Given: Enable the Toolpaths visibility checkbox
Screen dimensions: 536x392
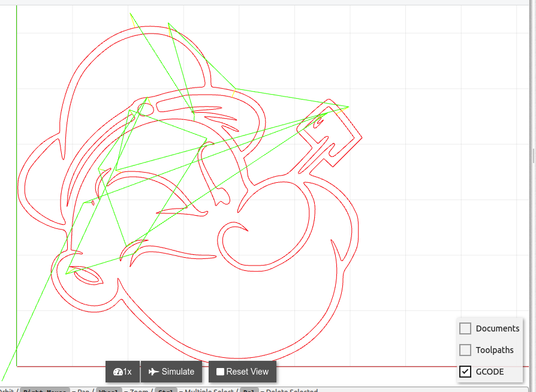Looking at the screenshot, I should (465, 350).
